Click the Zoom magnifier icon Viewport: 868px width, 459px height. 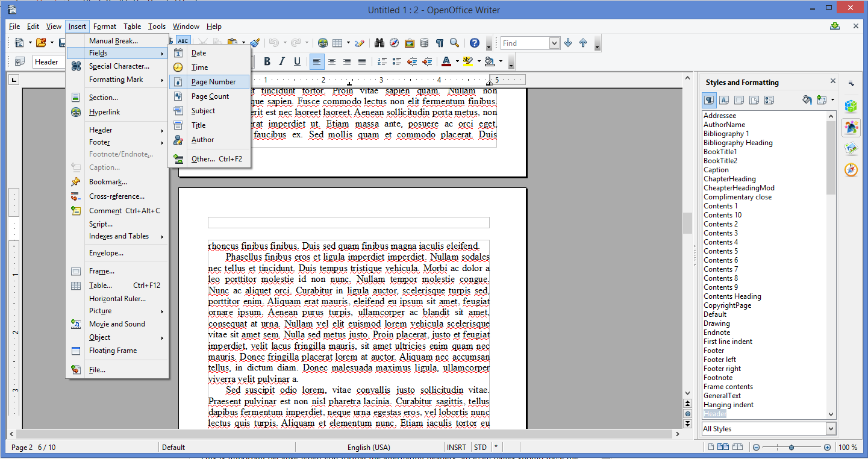tap(455, 43)
